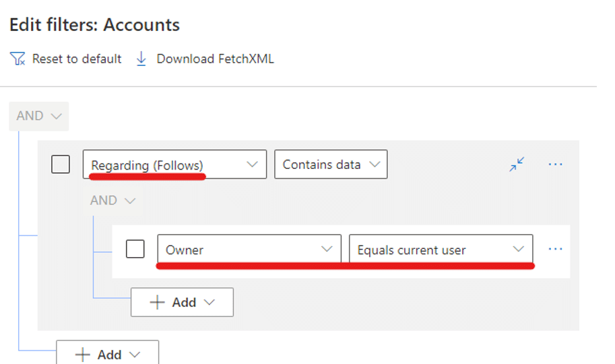
Task: Expand the top-level AND operator dropdown
Action: click(x=38, y=116)
